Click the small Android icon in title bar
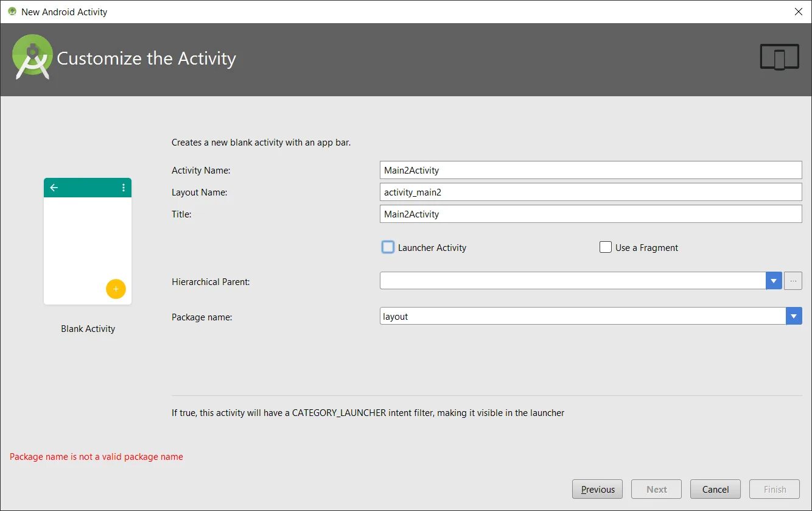This screenshot has height=511, width=812. [x=12, y=12]
